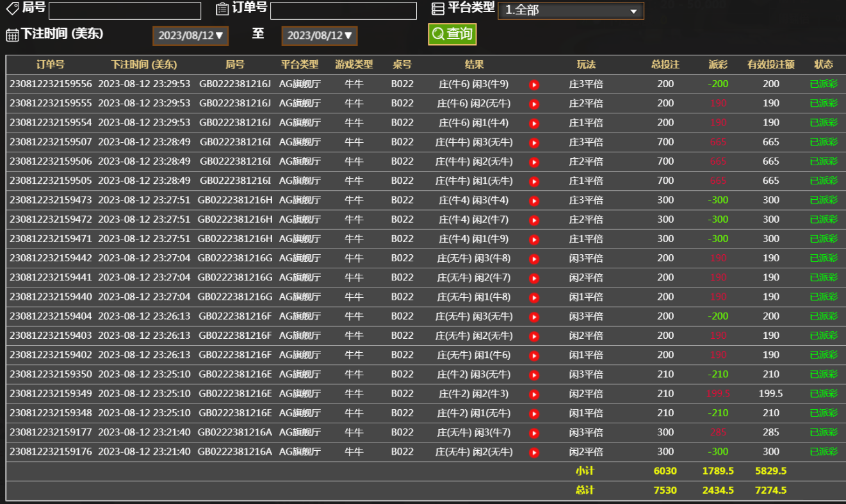
Task: Click the 状态 column header
Action: coord(824,65)
